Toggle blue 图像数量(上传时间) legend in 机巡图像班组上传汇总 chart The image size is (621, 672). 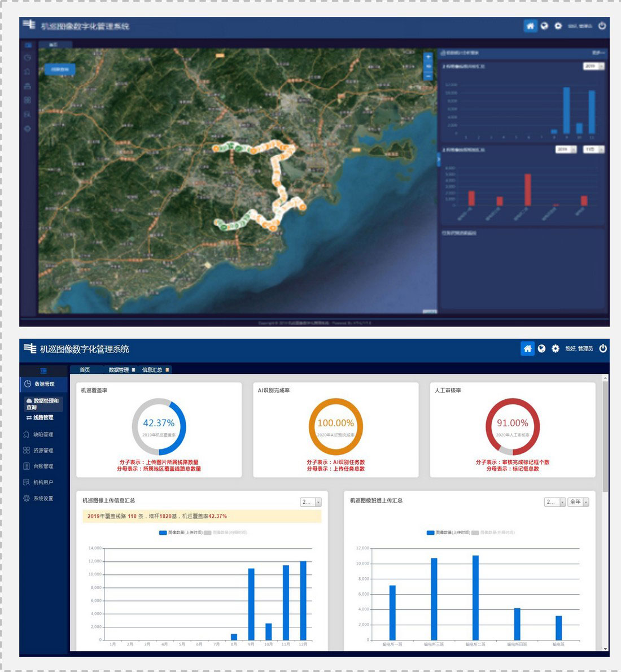tap(448, 533)
